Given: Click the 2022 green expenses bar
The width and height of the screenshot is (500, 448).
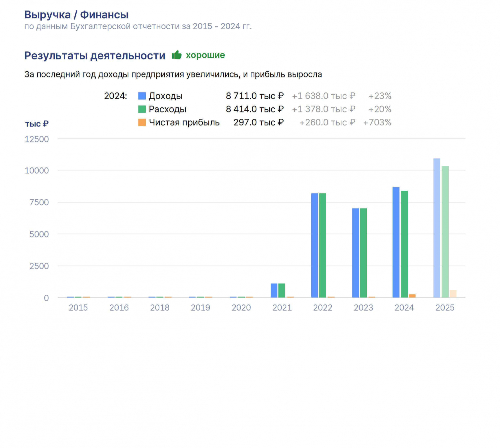Looking at the screenshot, I should click(323, 245).
